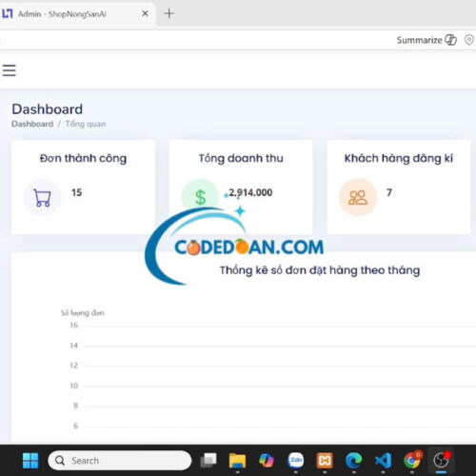Screen dimensions: 476x476
Task: Click the Summarize button
Action: [426, 40]
